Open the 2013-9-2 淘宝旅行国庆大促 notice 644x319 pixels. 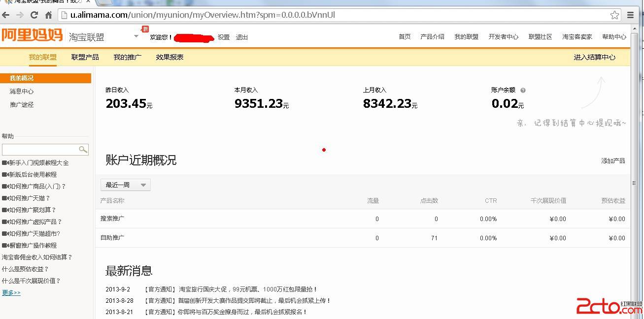point(231,289)
